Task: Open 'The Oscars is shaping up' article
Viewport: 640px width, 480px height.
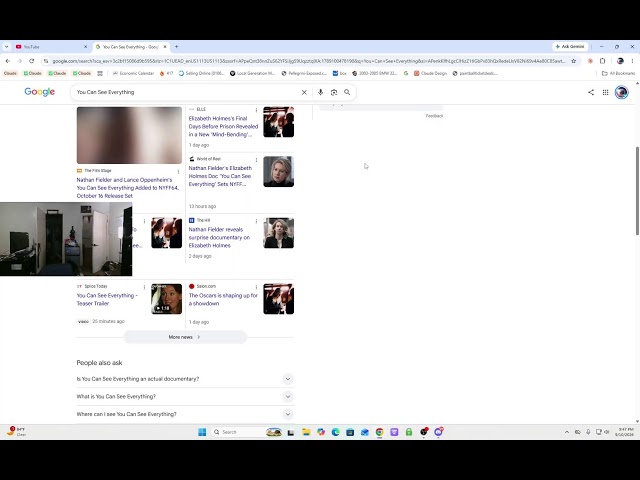Action: pyautogui.click(x=223, y=300)
